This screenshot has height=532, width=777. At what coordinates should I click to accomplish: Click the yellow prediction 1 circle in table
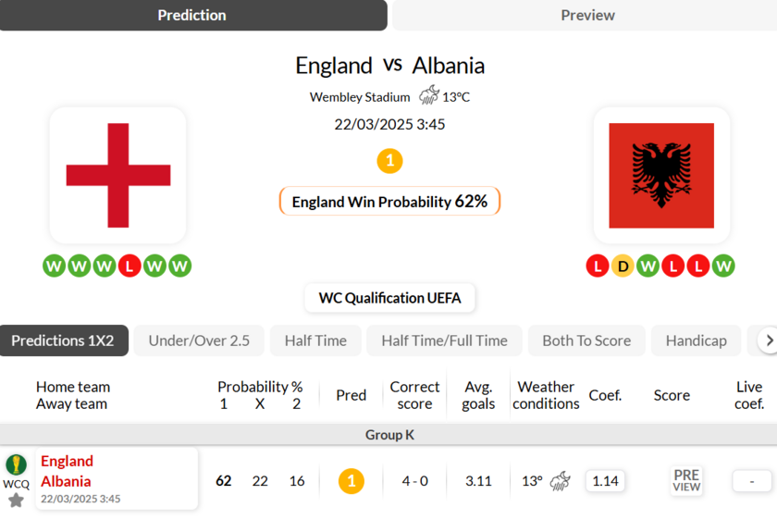(x=351, y=481)
